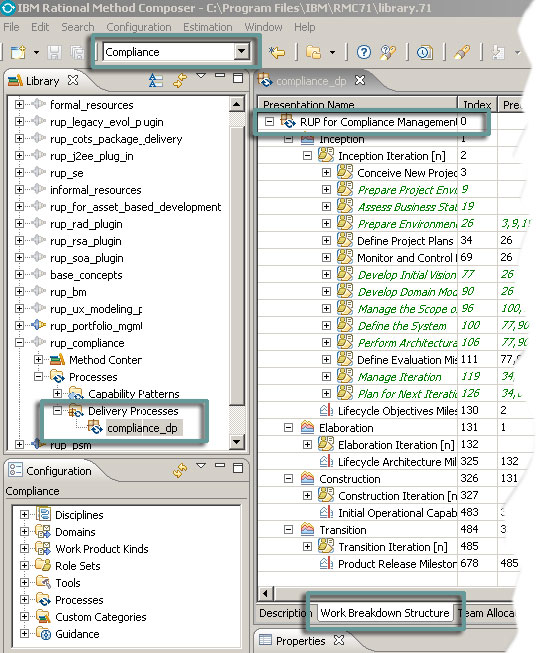Viewport: 539px width, 653px height.
Task: Click the open folder toolbar icon
Action: tap(314, 52)
